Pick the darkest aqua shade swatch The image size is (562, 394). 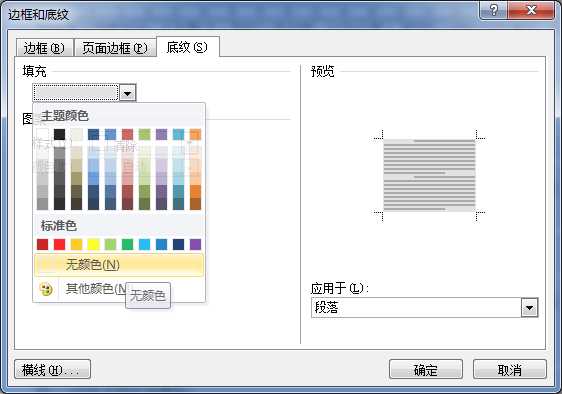pos(178,204)
